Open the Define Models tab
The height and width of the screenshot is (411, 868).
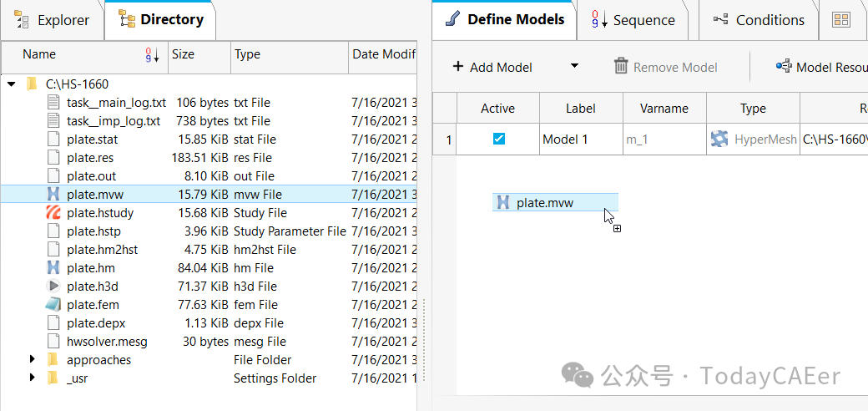(x=504, y=20)
